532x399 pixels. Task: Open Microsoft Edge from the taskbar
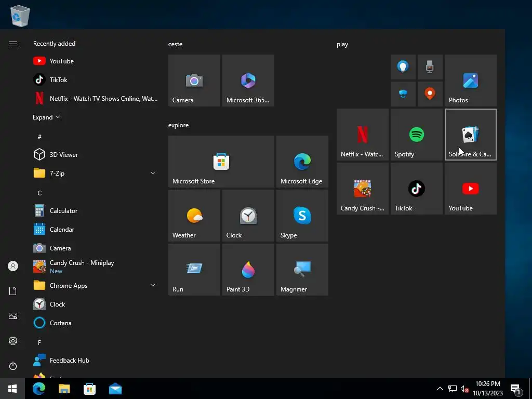tap(38, 389)
